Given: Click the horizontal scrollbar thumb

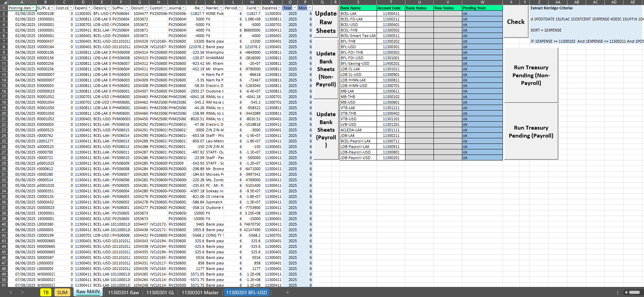Looking at the screenshot, I should point(634,292).
